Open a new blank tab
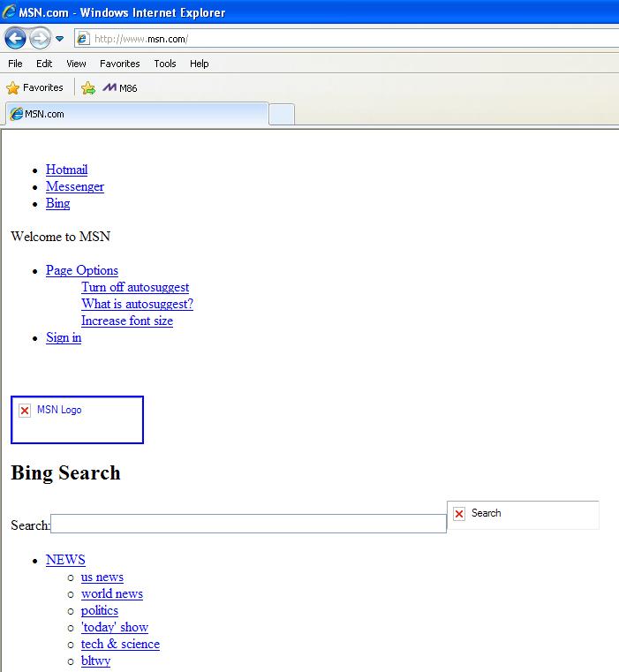The image size is (619, 672). click(281, 114)
